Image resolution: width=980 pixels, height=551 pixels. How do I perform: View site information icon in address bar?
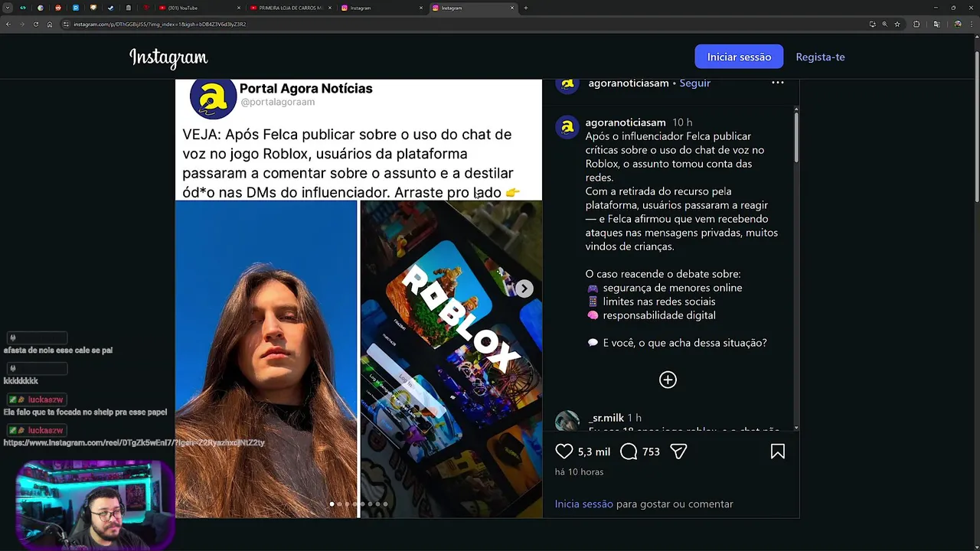(67, 24)
